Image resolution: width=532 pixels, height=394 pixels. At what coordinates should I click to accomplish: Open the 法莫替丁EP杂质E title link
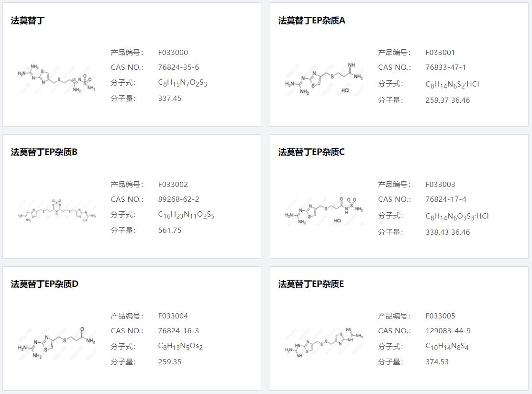[x=311, y=284]
